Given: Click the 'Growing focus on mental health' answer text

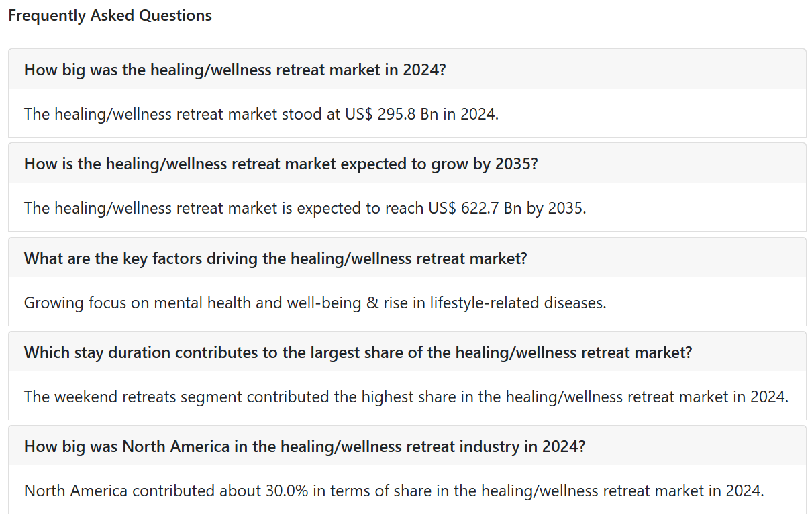Looking at the screenshot, I should click(x=315, y=303).
